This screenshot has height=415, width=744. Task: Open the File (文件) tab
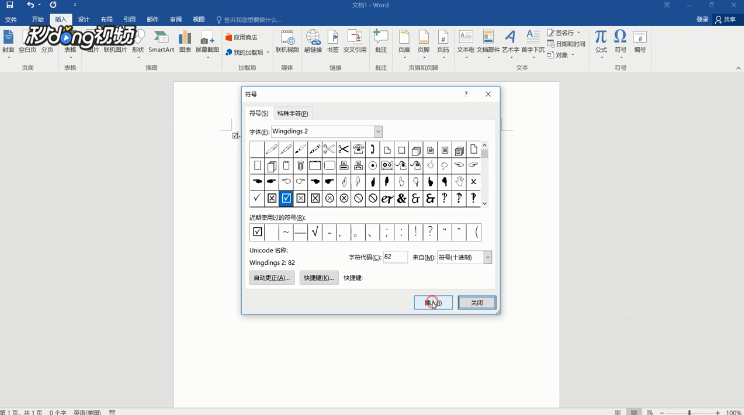point(11,19)
